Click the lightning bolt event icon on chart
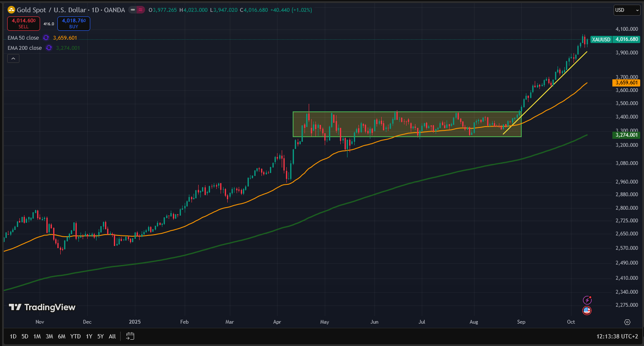 click(x=587, y=300)
